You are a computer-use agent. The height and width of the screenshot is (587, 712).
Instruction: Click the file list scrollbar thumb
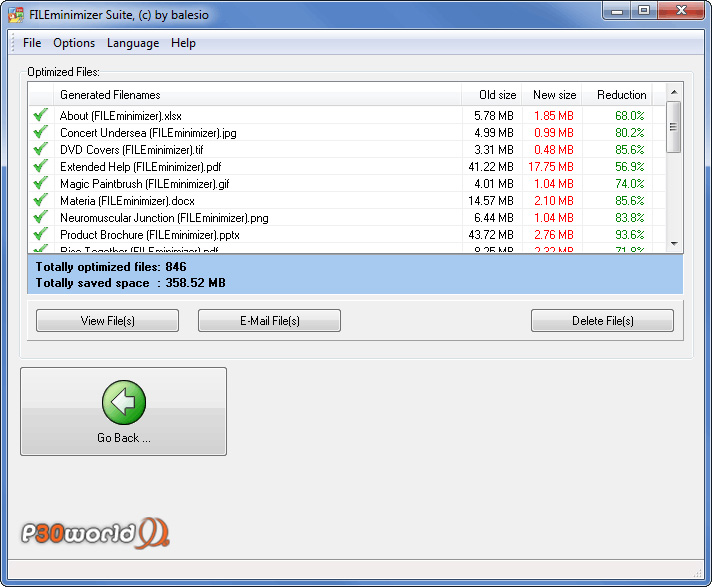673,127
